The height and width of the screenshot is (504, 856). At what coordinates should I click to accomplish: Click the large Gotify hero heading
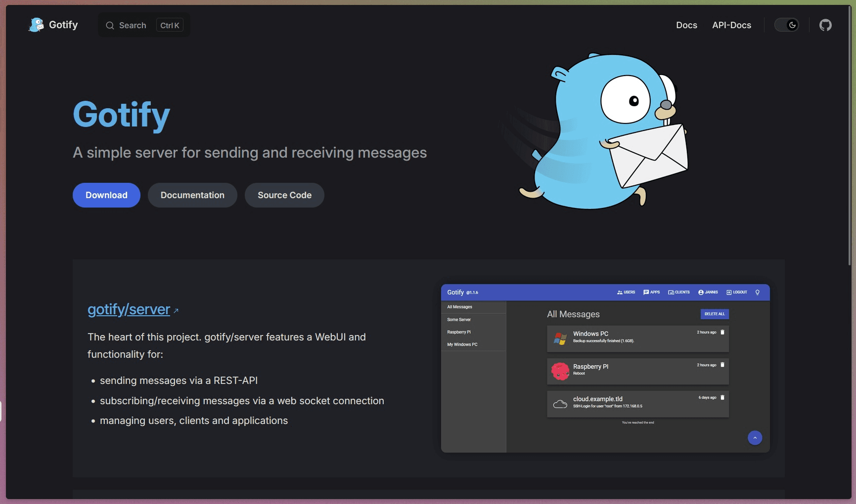[x=122, y=116]
